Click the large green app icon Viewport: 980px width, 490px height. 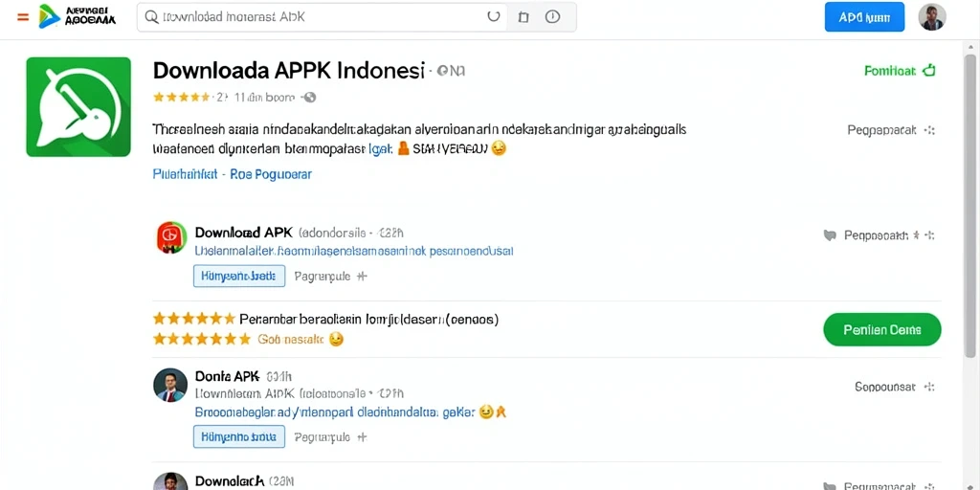(x=78, y=107)
